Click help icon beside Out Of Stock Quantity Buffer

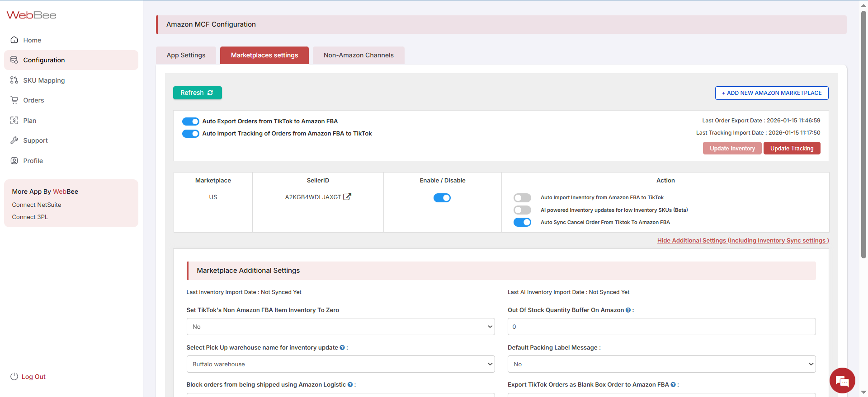click(x=628, y=310)
